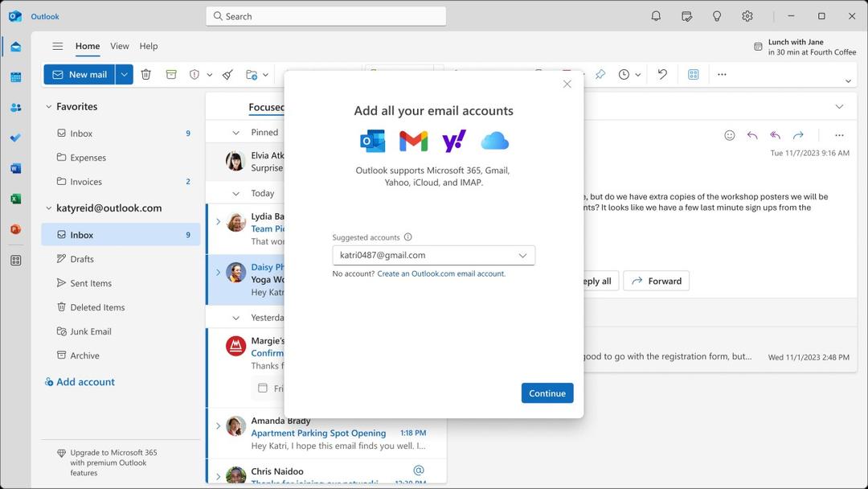Viewport: 868px width, 489px height.
Task: Collapse the katyreid@outlook.com folder list
Action: coord(48,208)
